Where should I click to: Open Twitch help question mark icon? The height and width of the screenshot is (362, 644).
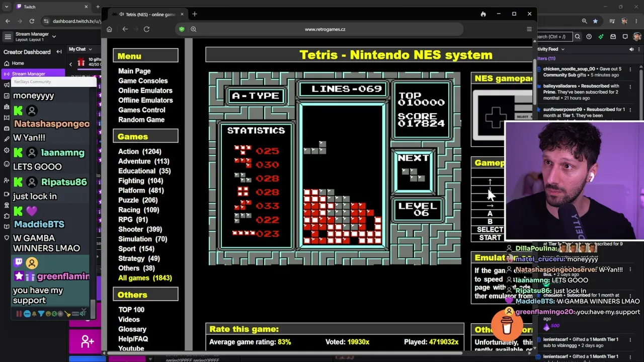[589, 37]
